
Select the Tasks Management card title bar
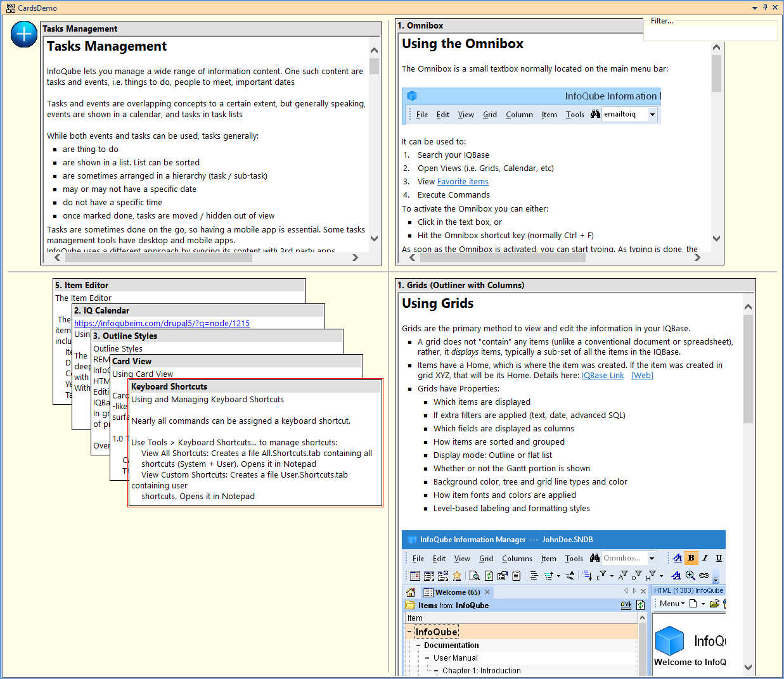tap(211, 29)
